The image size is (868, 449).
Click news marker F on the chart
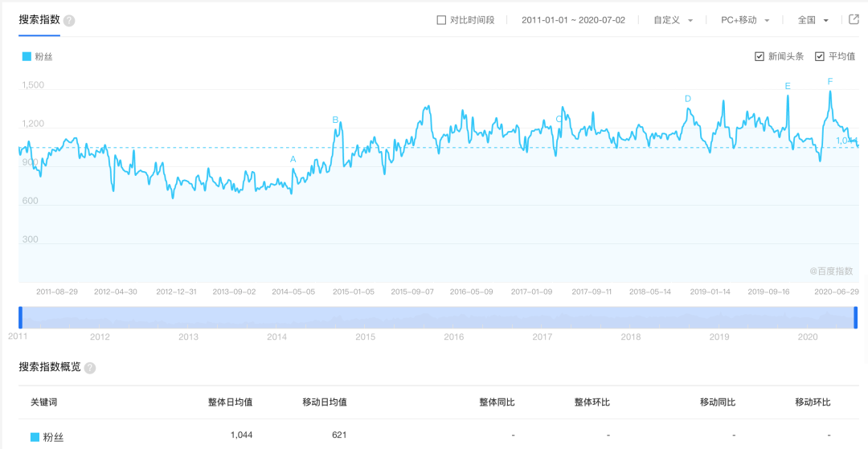point(829,81)
